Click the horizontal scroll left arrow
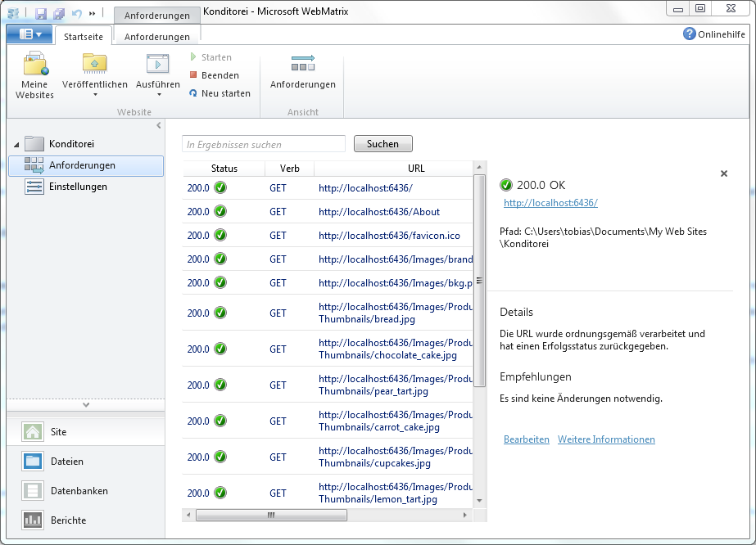Image resolution: width=756 pixels, height=545 pixels. click(x=188, y=515)
